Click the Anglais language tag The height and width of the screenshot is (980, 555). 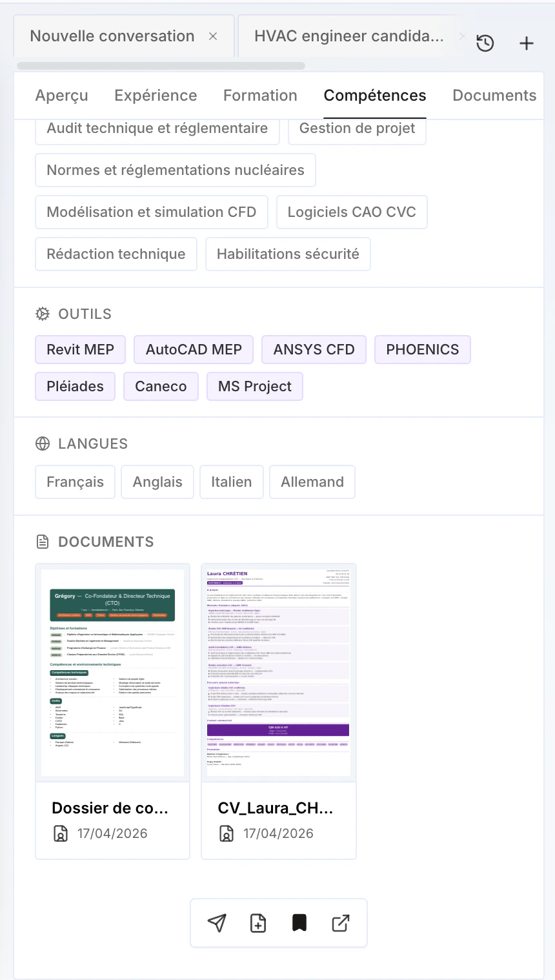click(157, 482)
